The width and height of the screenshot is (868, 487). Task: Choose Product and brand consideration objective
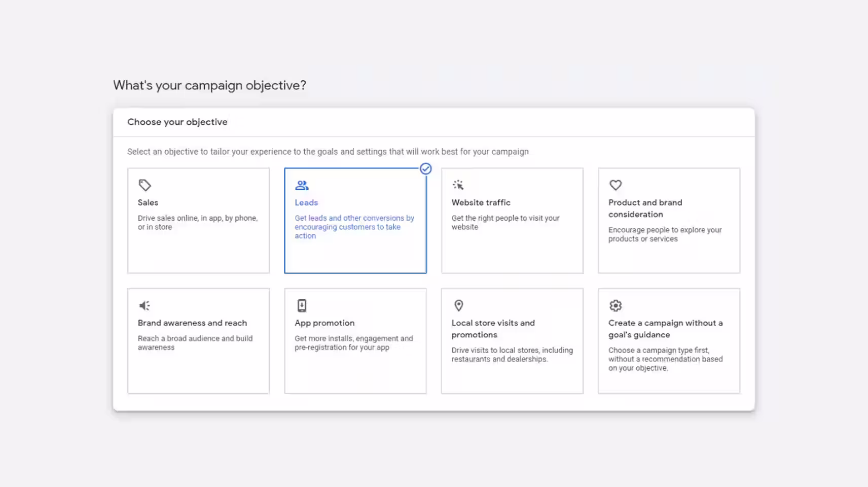[x=669, y=221]
